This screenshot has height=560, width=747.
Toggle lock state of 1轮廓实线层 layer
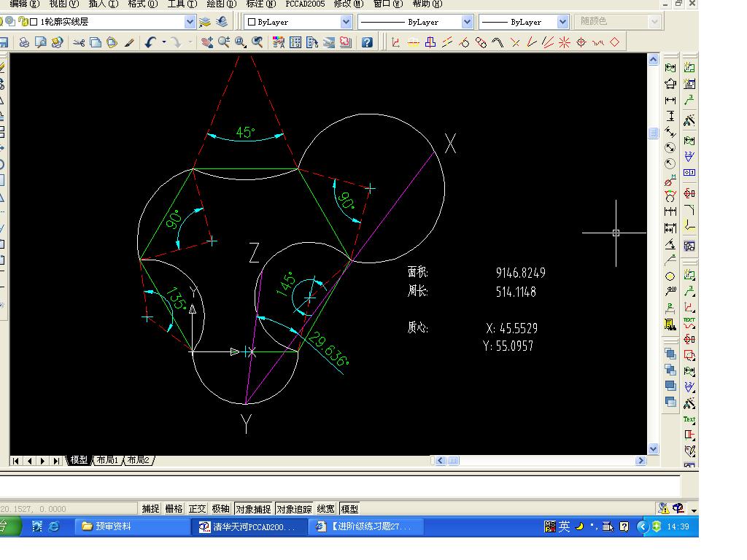click(23, 22)
